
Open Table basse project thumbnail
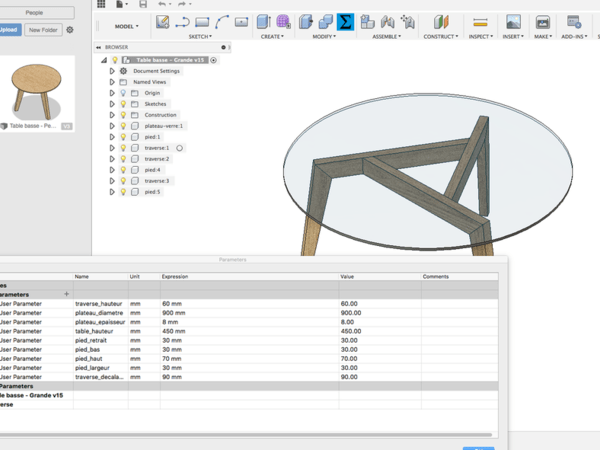[x=37, y=94]
